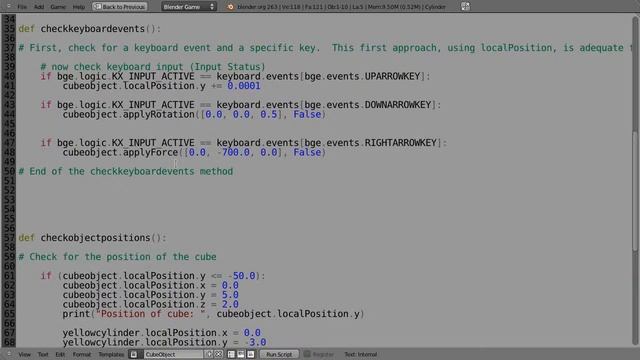Image resolution: width=640 pixels, height=360 pixels.
Task: Click line number 57 in gutter
Action: pyautogui.click(x=9, y=238)
